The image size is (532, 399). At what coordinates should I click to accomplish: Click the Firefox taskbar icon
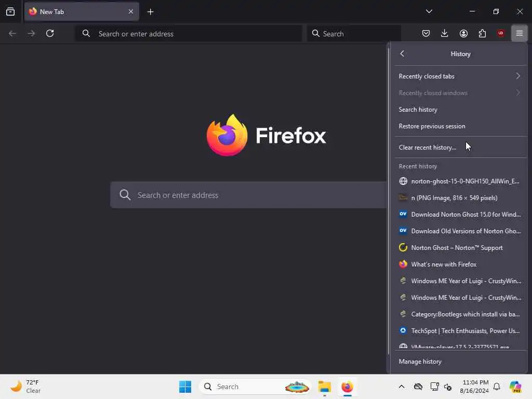click(348, 387)
